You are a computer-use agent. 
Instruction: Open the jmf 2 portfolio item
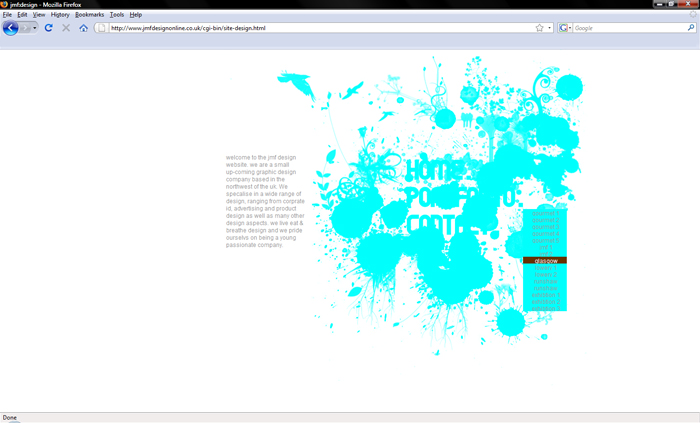click(545, 254)
